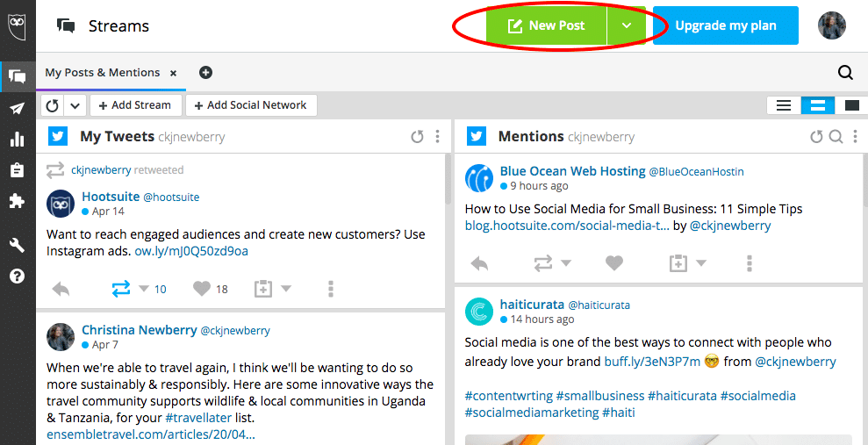
Task: Switch to the wide single-column view layout
Action: point(851,105)
